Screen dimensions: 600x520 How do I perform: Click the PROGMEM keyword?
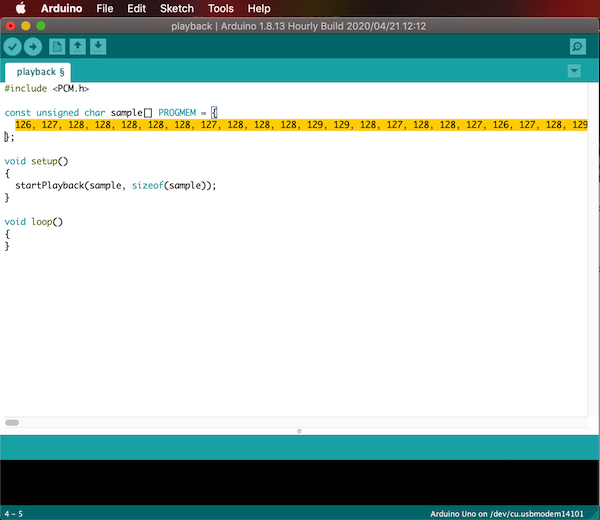[x=177, y=112]
